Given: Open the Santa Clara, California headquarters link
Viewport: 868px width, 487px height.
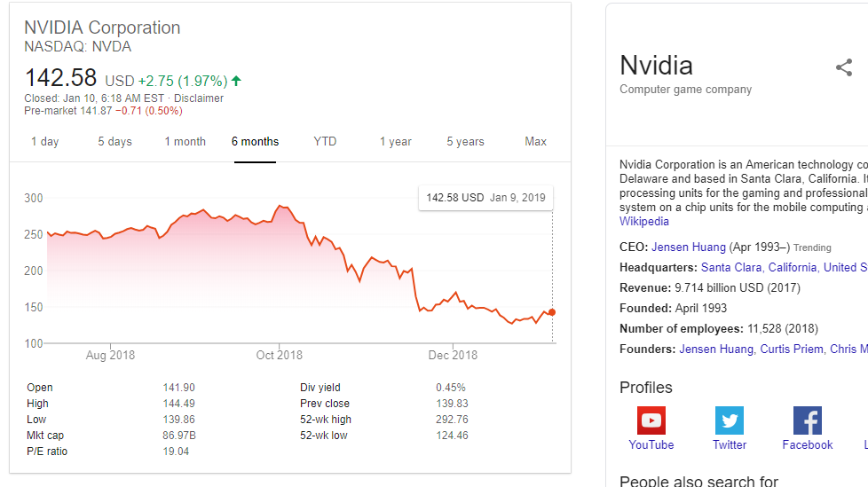Looking at the screenshot, I should tap(760, 268).
